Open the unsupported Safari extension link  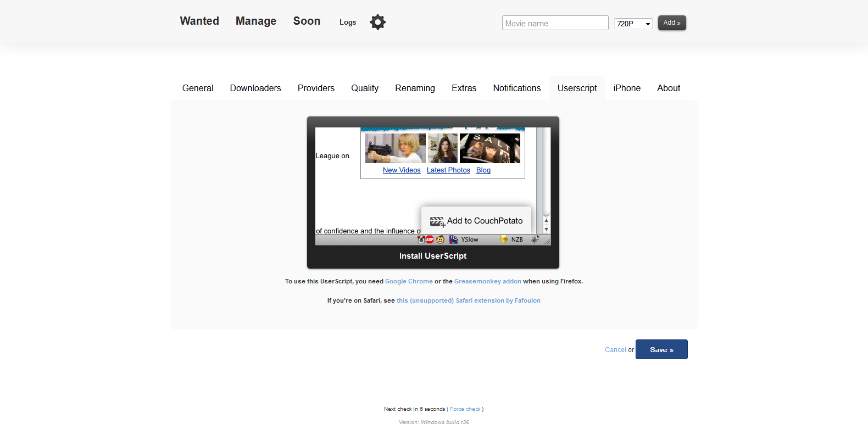point(469,300)
